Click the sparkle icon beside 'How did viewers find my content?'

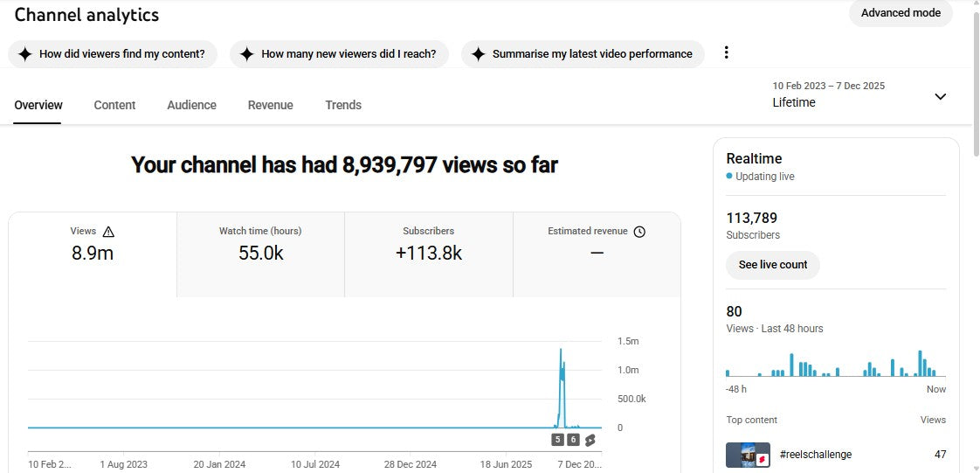point(24,54)
